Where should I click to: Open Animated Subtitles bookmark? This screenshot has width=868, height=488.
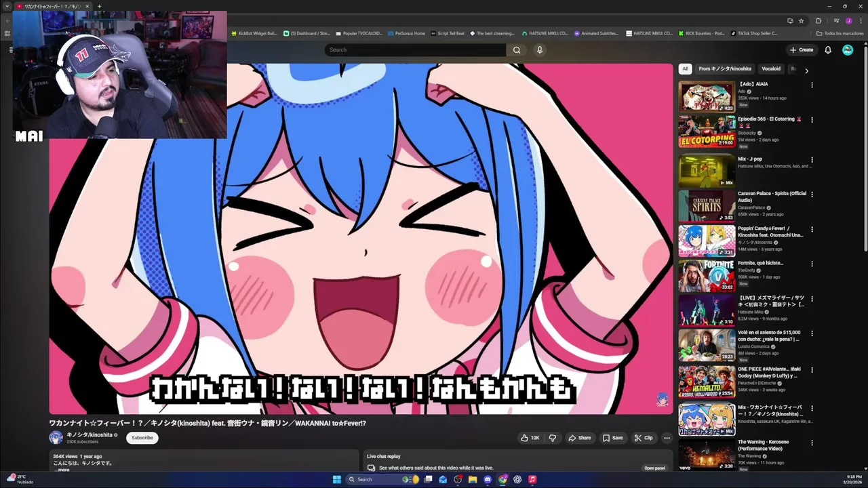click(596, 33)
